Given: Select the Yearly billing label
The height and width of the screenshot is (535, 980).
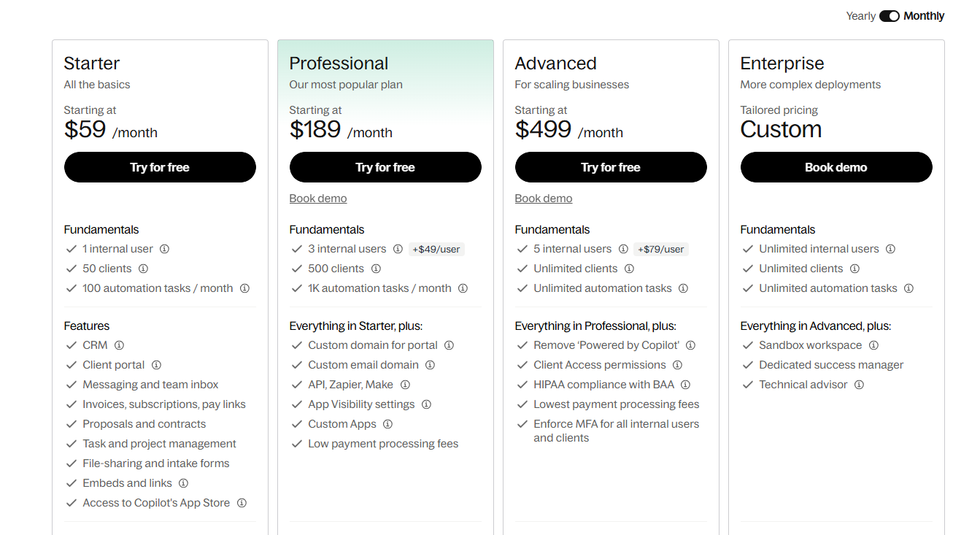Looking at the screenshot, I should click(860, 16).
